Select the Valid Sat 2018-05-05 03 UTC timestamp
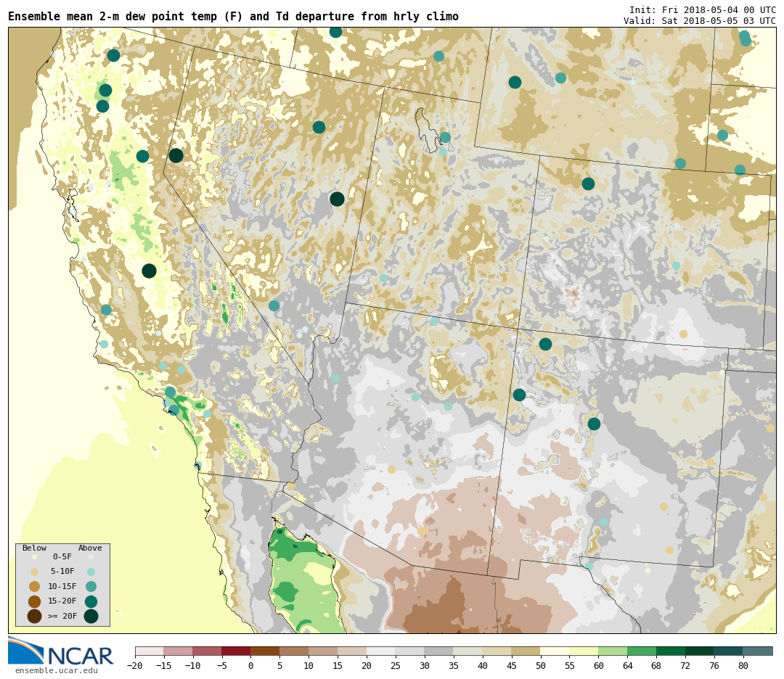 (x=699, y=21)
